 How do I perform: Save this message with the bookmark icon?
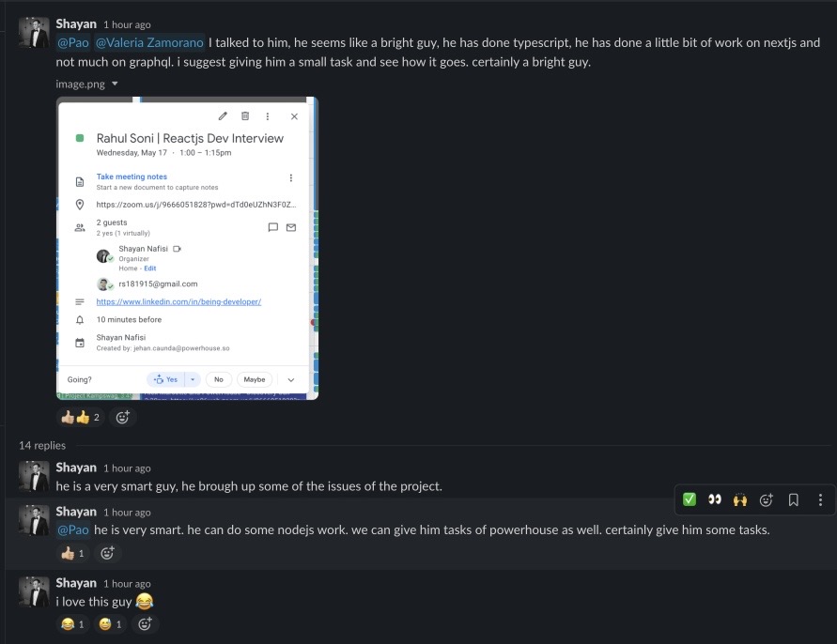pyautogui.click(x=792, y=500)
